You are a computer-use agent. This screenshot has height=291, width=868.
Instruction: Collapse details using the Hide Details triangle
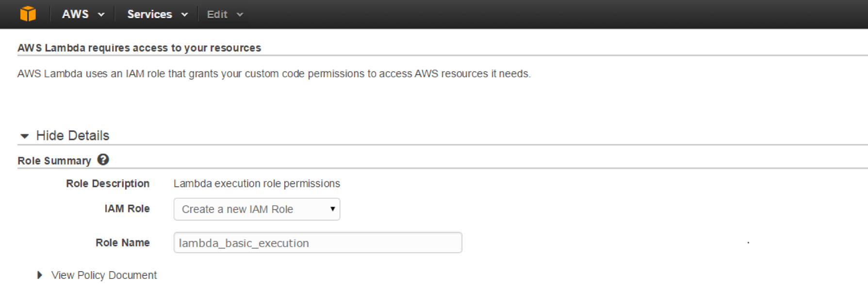tap(24, 136)
